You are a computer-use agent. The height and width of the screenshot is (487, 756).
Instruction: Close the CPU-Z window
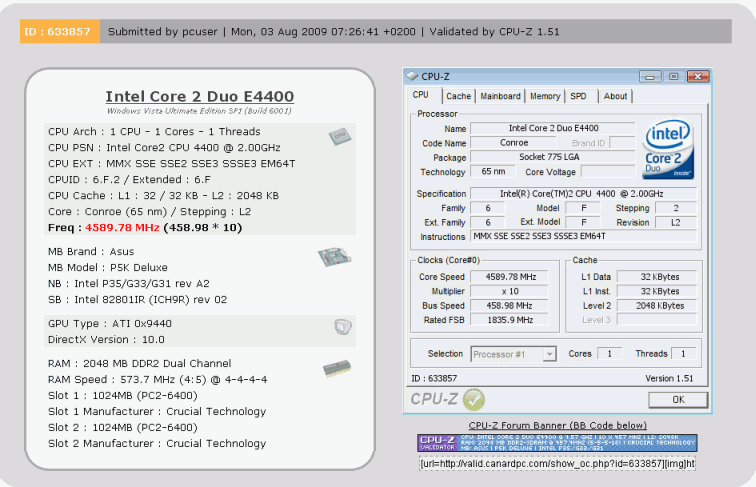[698, 77]
